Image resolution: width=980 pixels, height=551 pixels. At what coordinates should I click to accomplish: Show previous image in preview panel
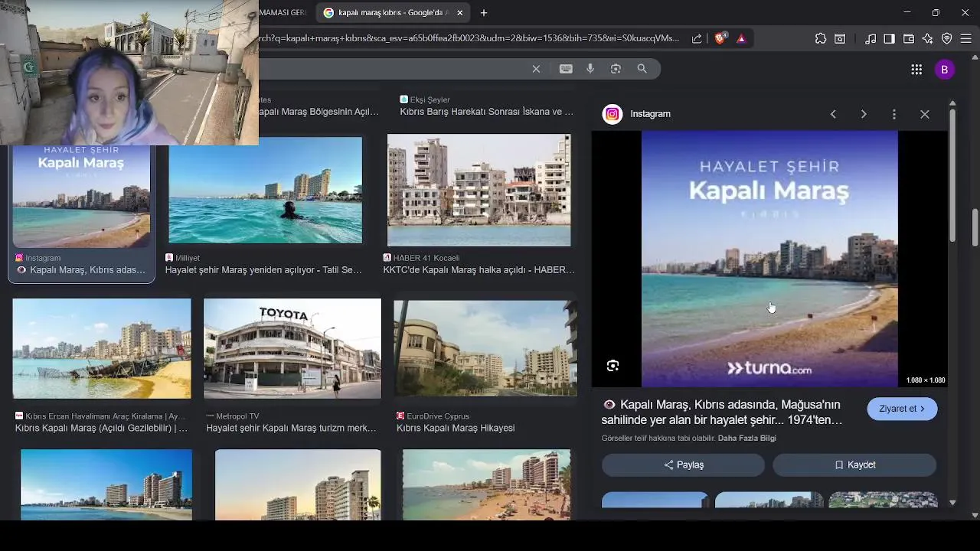833,114
